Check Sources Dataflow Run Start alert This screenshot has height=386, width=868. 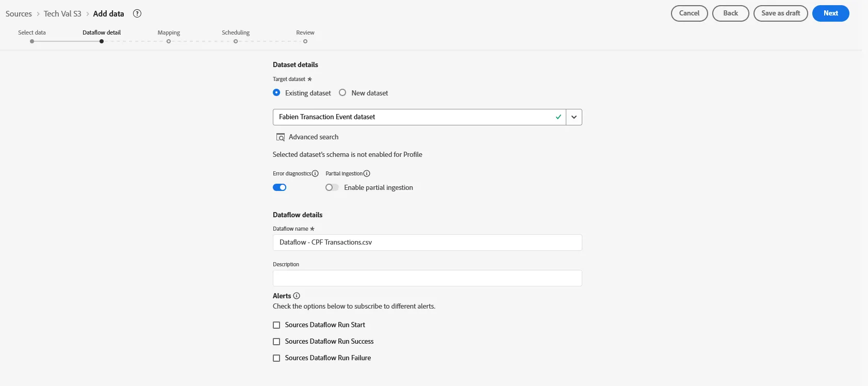point(276,325)
